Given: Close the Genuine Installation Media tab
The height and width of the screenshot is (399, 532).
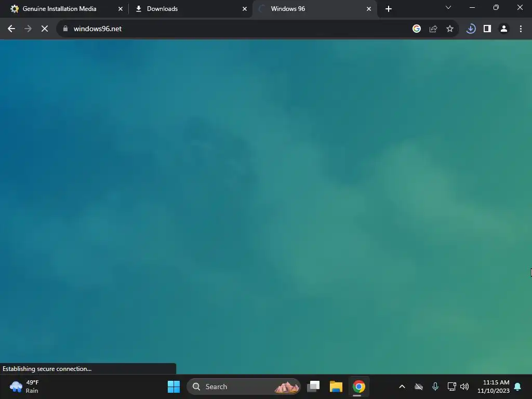Looking at the screenshot, I should point(121,9).
